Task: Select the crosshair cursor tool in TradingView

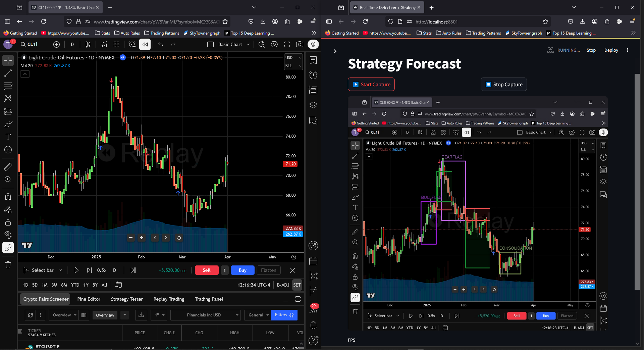Action: (x=8, y=60)
